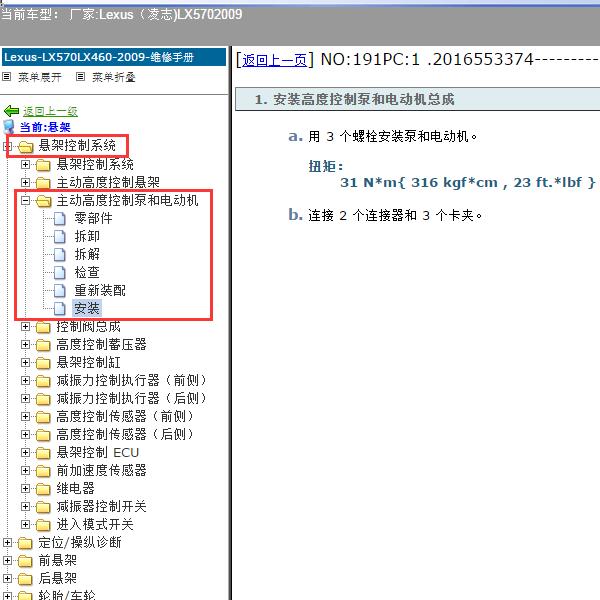Image resolution: width=600 pixels, height=600 pixels.
Task: Expand 减振力控制执行器（后侧） node
Action: (x=25, y=398)
